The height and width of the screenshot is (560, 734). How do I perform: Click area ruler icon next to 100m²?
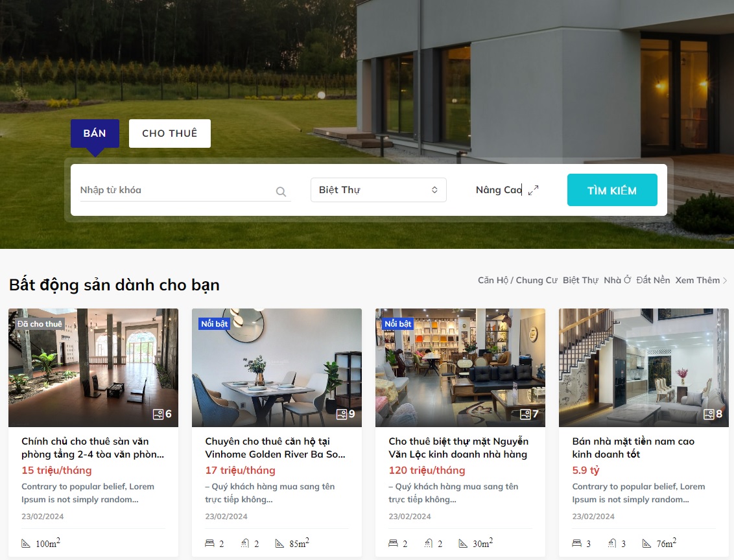click(26, 543)
